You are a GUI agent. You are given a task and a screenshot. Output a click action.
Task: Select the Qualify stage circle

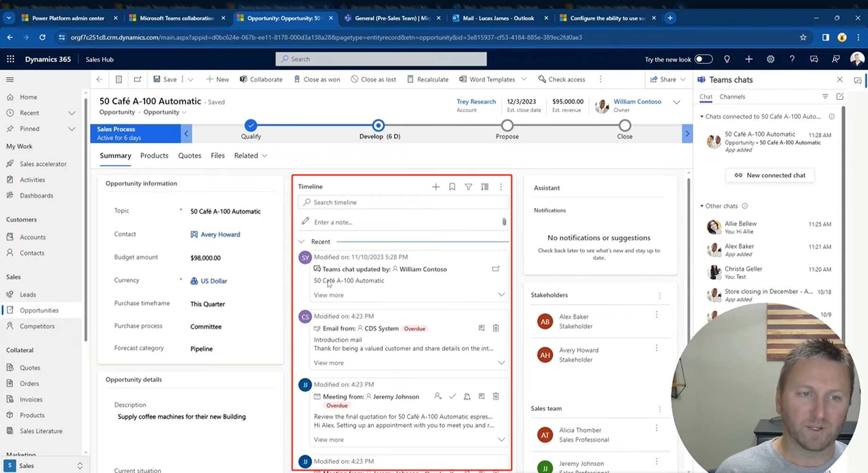point(251,125)
